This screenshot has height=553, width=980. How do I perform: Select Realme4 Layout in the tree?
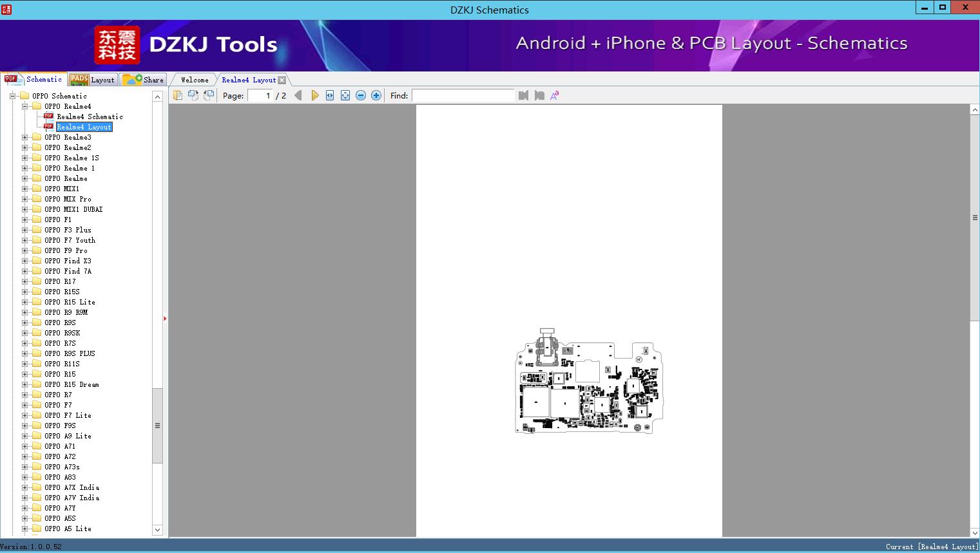coord(84,127)
